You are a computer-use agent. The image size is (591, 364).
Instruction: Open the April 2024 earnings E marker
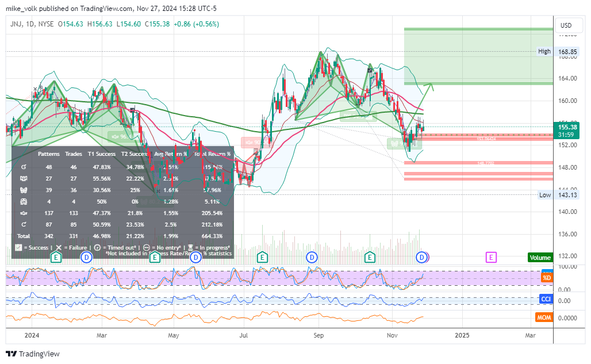(155, 258)
